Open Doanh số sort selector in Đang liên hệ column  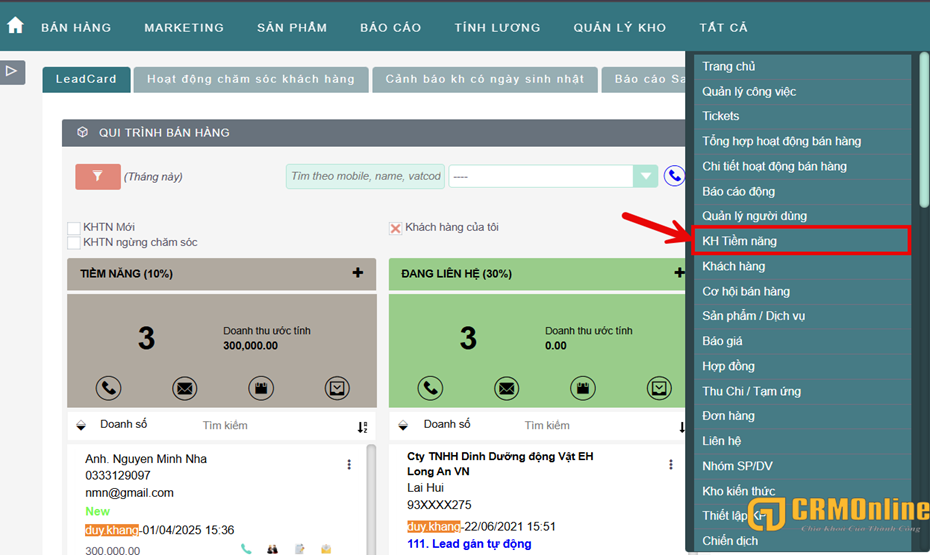405,425
